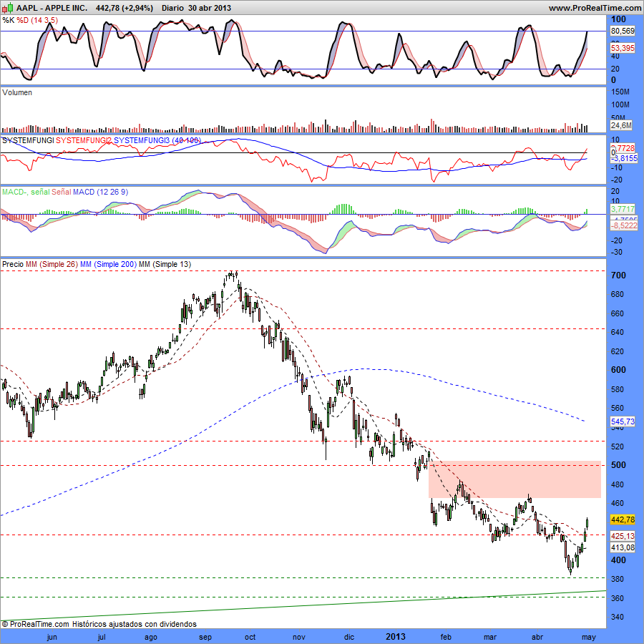Click the dic month axis label

coord(348,637)
